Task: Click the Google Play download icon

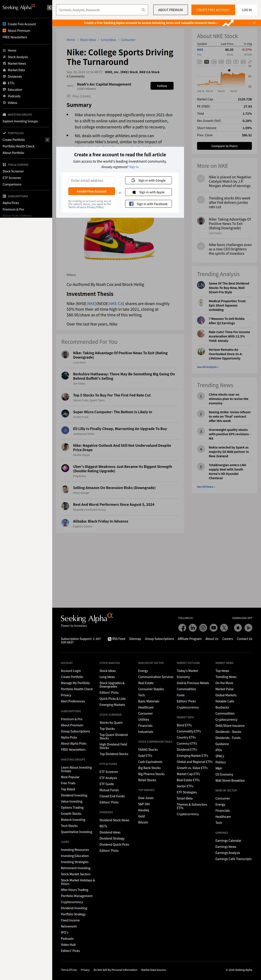Action: (248, 628)
